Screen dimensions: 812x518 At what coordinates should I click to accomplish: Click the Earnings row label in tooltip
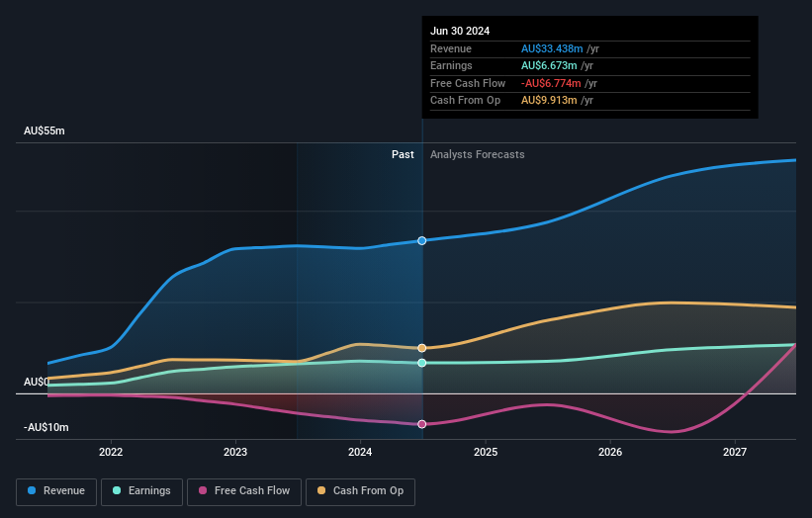[x=451, y=65]
